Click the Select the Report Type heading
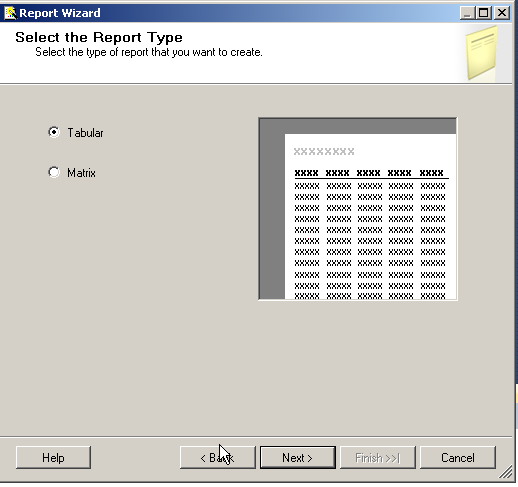This screenshot has height=487, width=518. 99,37
